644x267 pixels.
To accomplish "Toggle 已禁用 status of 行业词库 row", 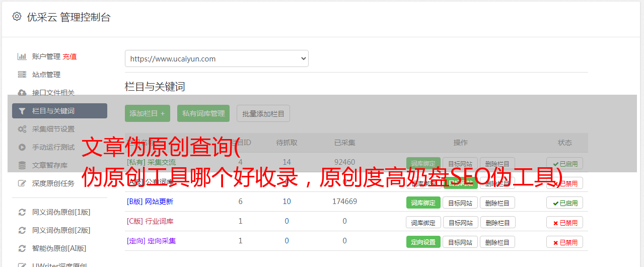I will coord(565,222).
